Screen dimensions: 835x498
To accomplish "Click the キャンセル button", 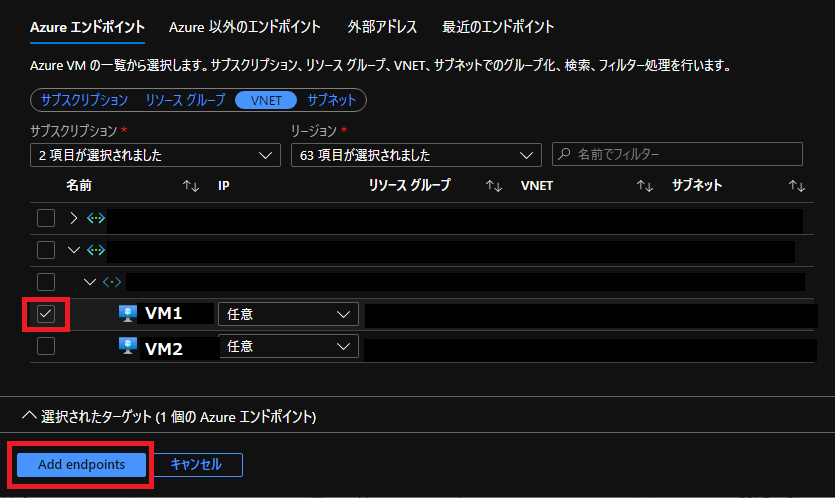I will (196, 464).
